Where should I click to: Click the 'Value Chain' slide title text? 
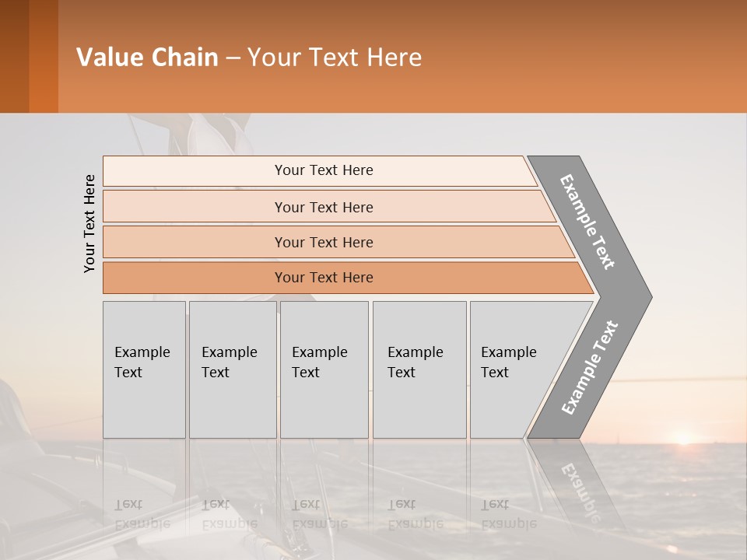[148, 58]
